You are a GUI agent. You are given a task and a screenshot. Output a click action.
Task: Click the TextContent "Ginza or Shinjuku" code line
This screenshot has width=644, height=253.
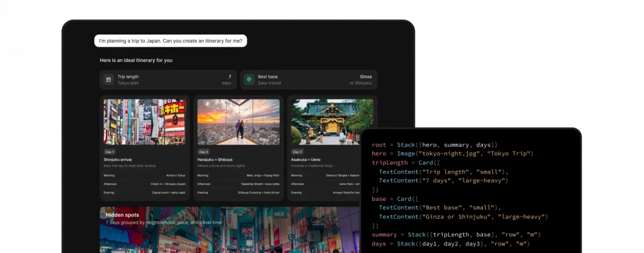[463, 216]
